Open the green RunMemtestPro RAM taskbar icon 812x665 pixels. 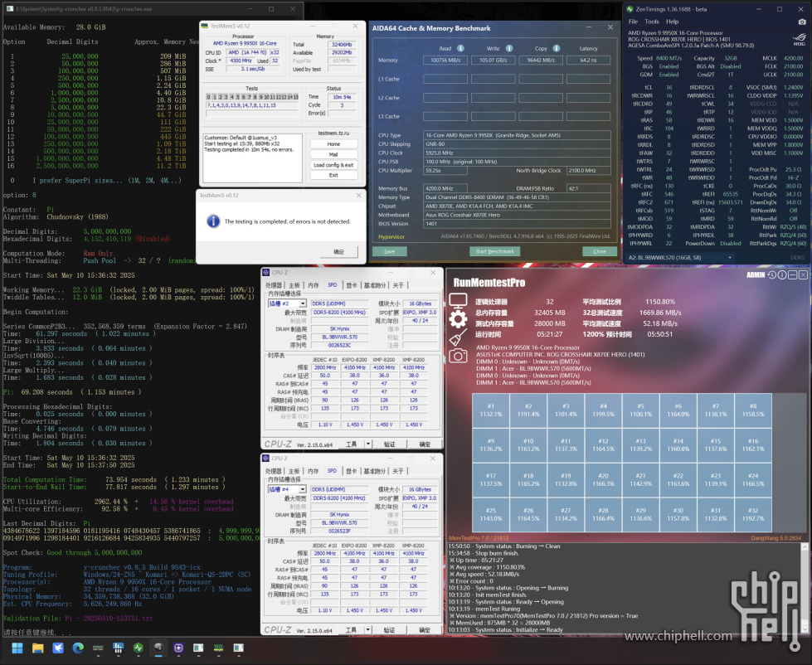tap(218, 648)
